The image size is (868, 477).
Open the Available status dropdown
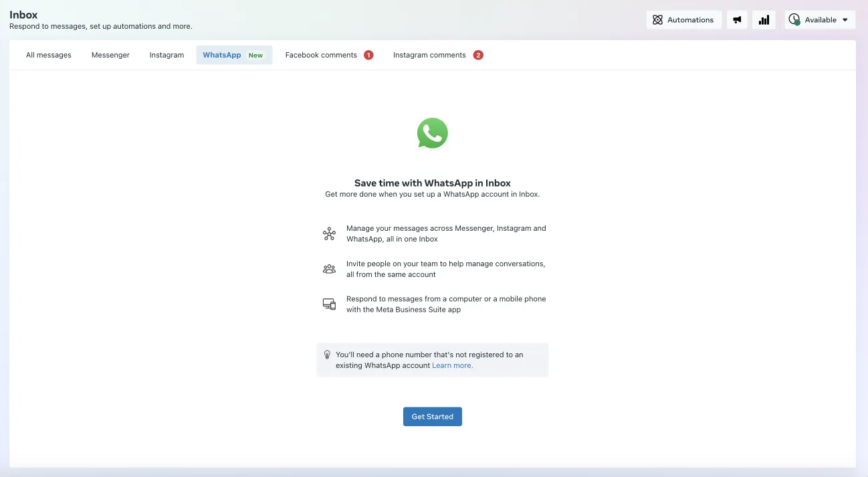(x=820, y=19)
